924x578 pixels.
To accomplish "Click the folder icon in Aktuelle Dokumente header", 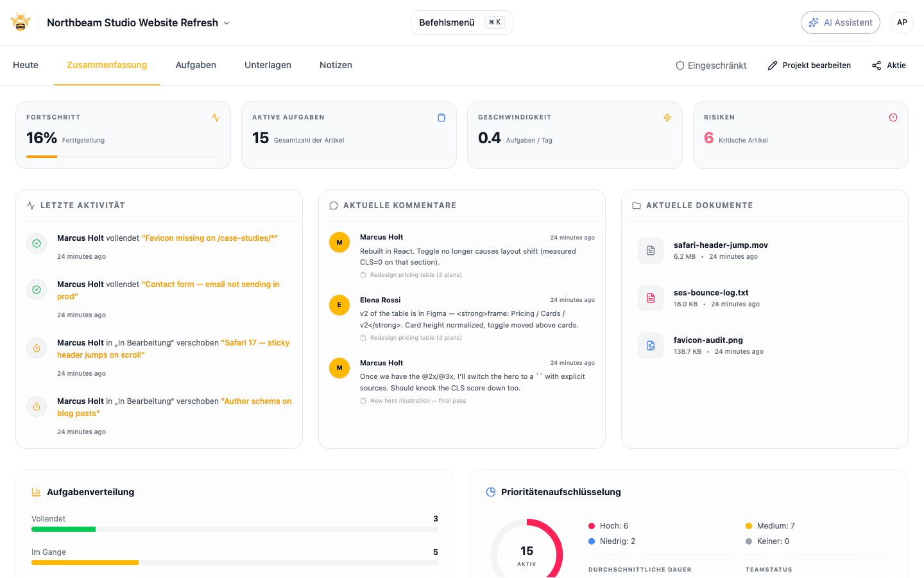I will click(x=636, y=205).
